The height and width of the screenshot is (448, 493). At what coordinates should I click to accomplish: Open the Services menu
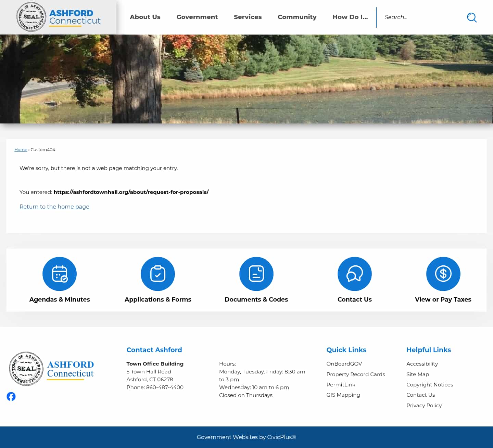pyautogui.click(x=248, y=17)
